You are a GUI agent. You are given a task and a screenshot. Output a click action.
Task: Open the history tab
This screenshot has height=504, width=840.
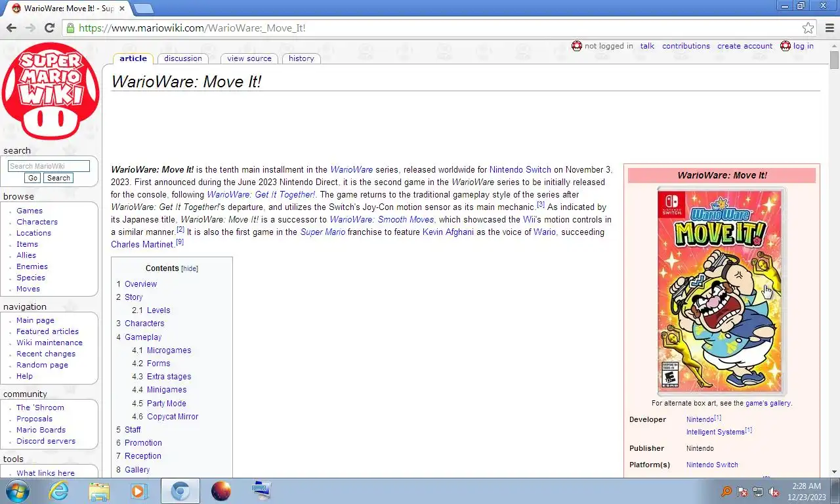(x=301, y=58)
